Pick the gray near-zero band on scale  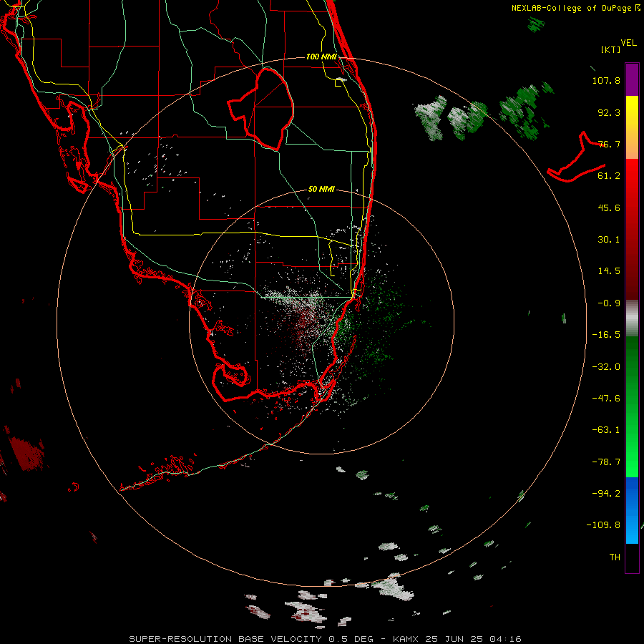click(632, 318)
